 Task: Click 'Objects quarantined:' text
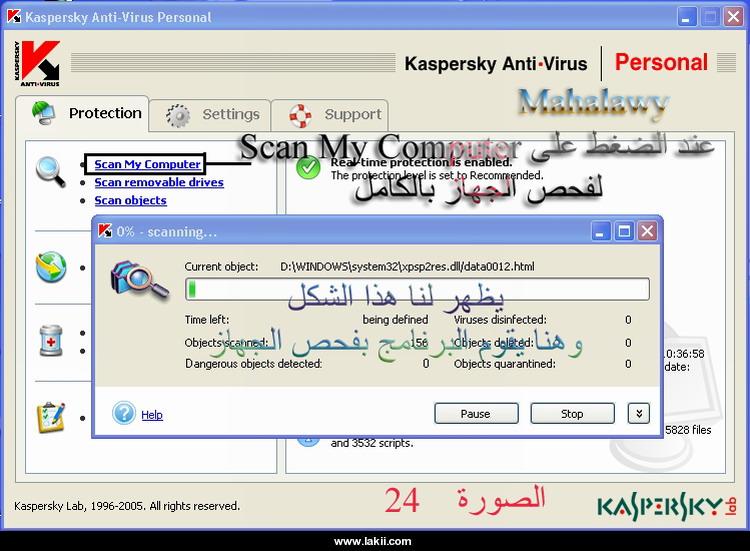(505, 364)
